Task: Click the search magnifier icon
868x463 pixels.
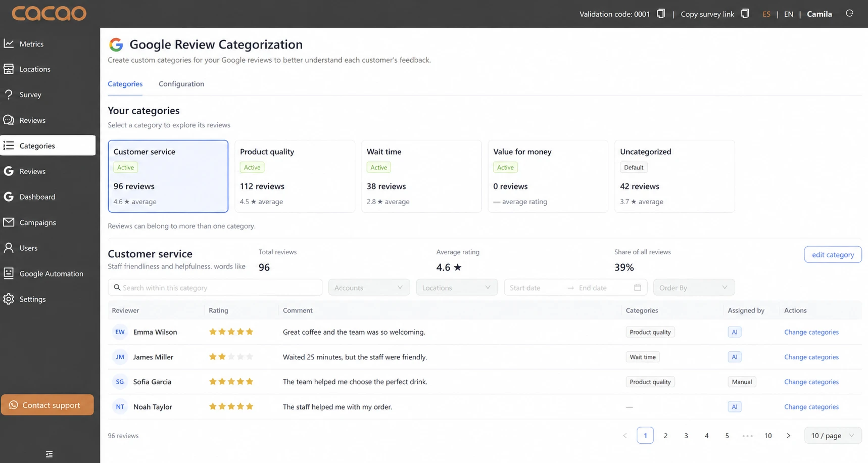Action: tap(117, 287)
